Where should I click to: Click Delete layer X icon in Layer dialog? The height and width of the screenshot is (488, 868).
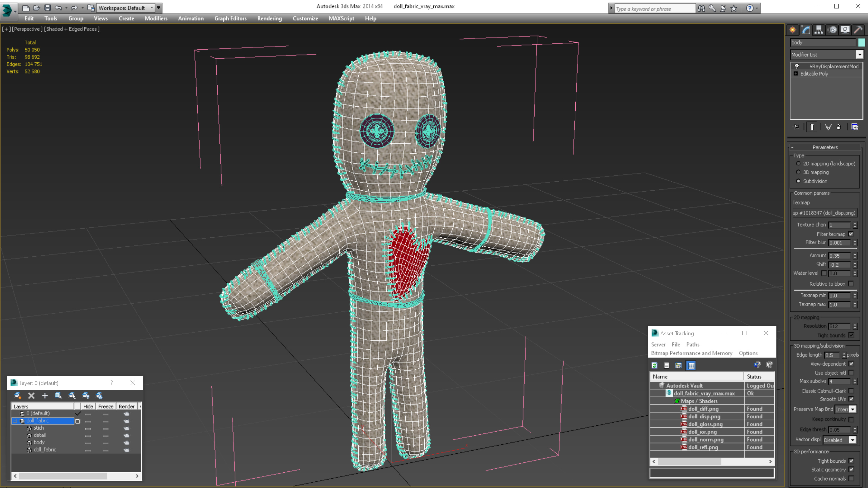click(31, 396)
